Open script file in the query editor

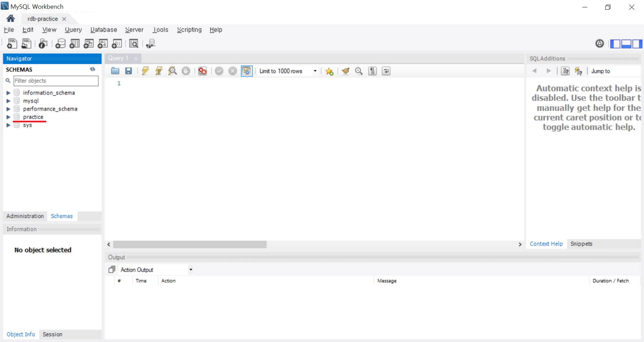(x=115, y=71)
